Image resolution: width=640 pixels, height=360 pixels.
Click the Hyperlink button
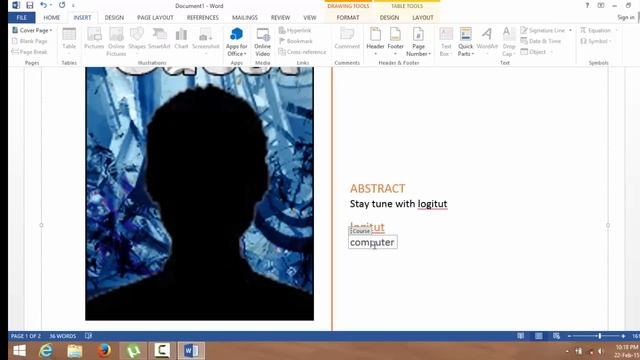coord(295,30)
